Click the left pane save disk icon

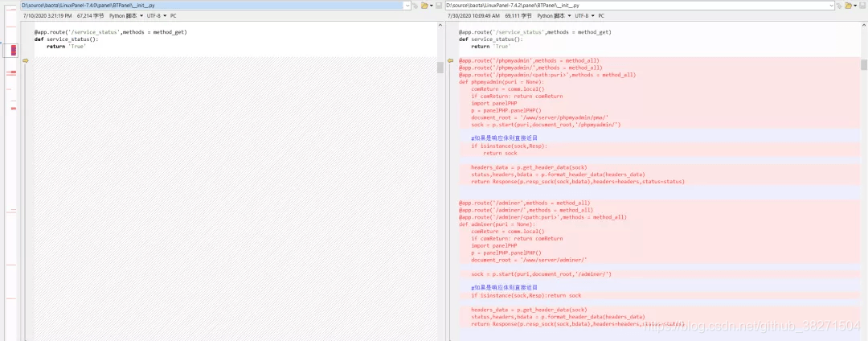pyautogui.click(x=439, y=6)
